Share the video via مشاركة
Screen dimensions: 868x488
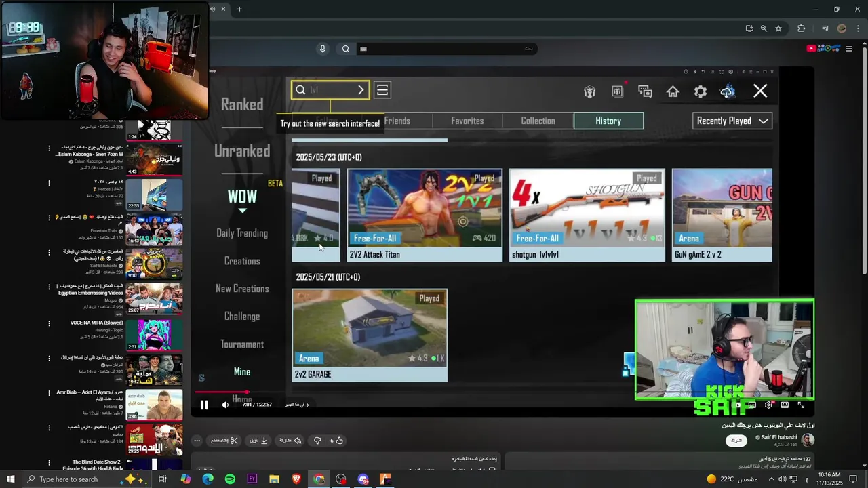292,441
